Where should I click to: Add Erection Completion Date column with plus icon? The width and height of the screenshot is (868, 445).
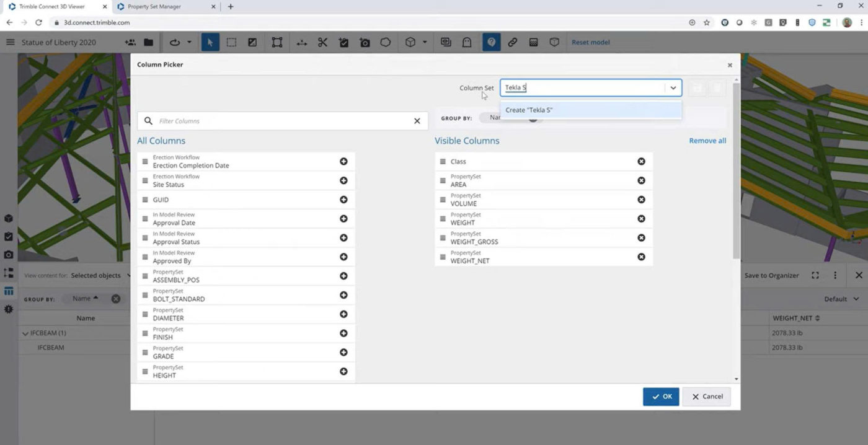[x=343, y=161]
